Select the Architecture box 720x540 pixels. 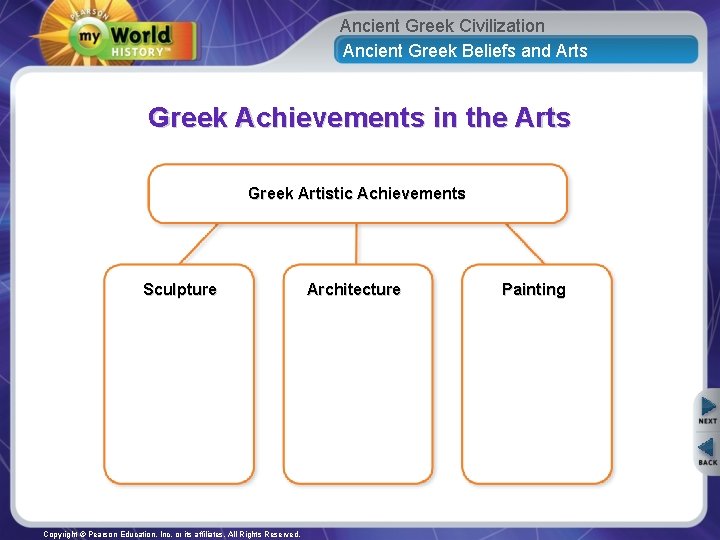(358, 374)
